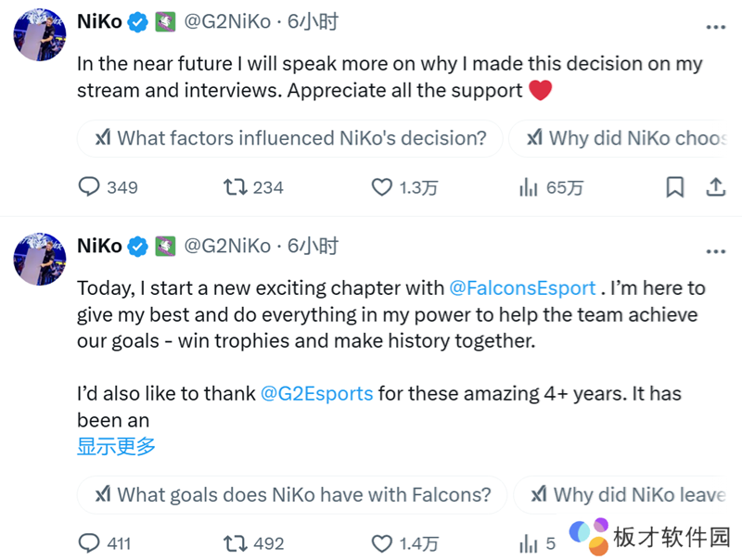The image size is (742, 560).
Task: Open more options menu on second tweet
Action: point(715,251)
